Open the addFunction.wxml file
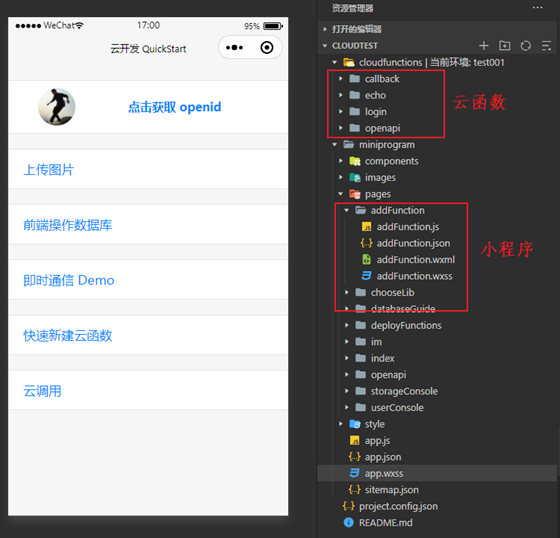 (416, 260)
